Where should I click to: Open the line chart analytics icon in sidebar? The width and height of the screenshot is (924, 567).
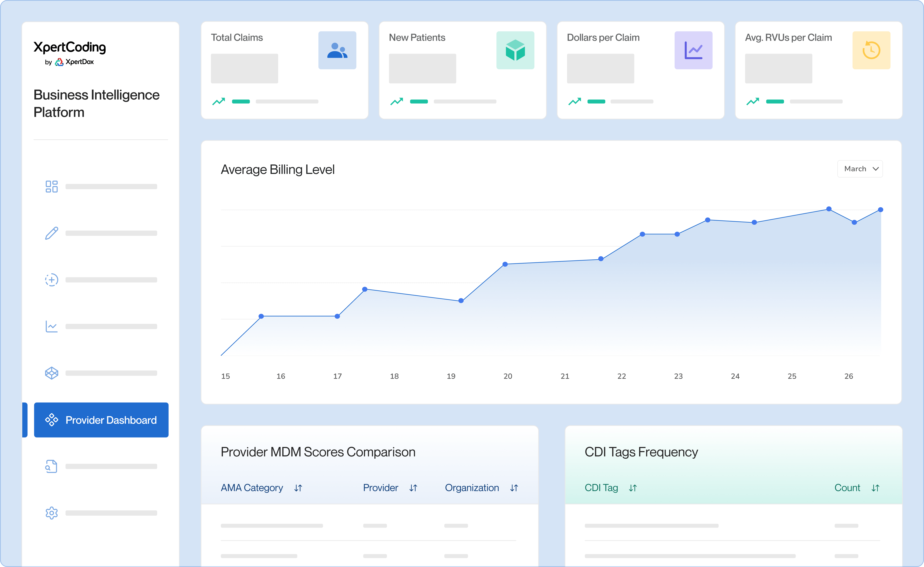coord(52,326)
